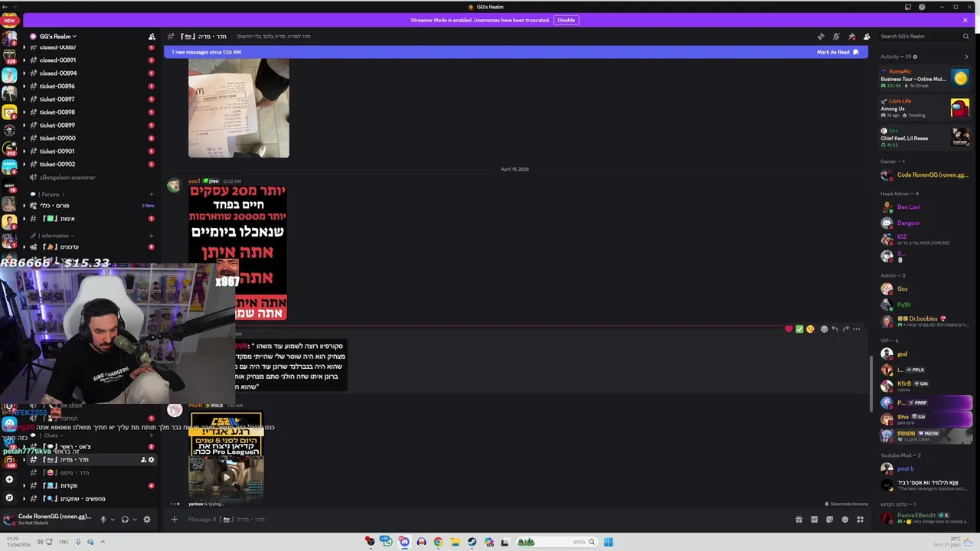Toggle headphone deafen in user panel
Screen dimensions: 980x551
[125, 519]
